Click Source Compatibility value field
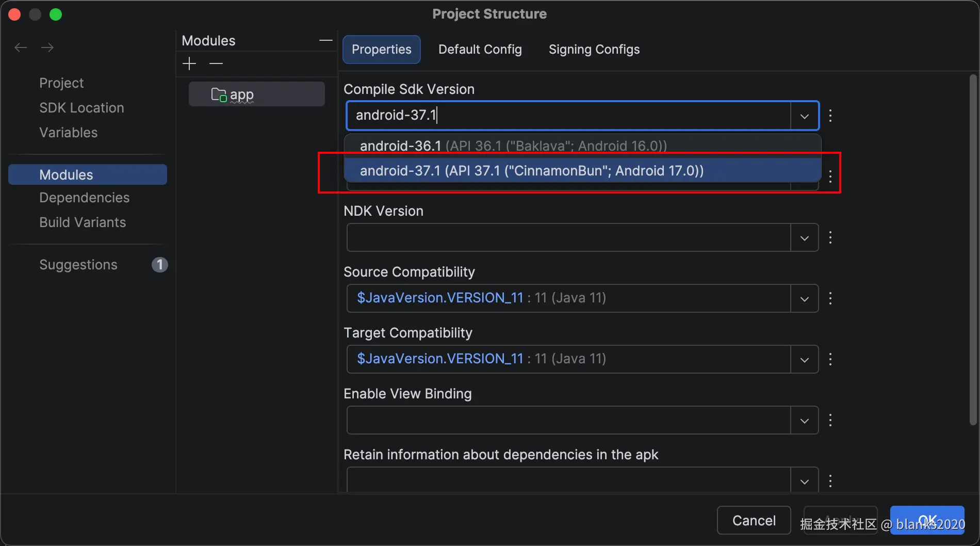980x546 pixels. [x=568, y=298]
